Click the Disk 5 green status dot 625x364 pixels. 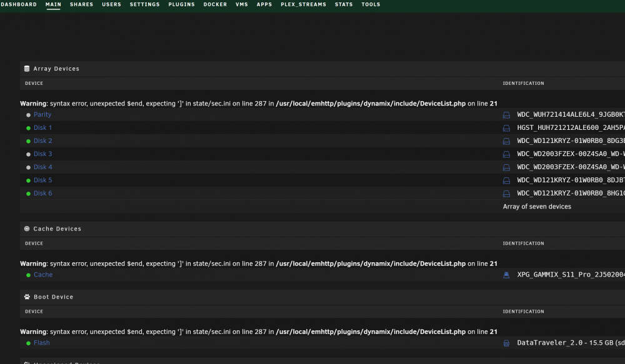pyautogui.click(x=28, y=181)
